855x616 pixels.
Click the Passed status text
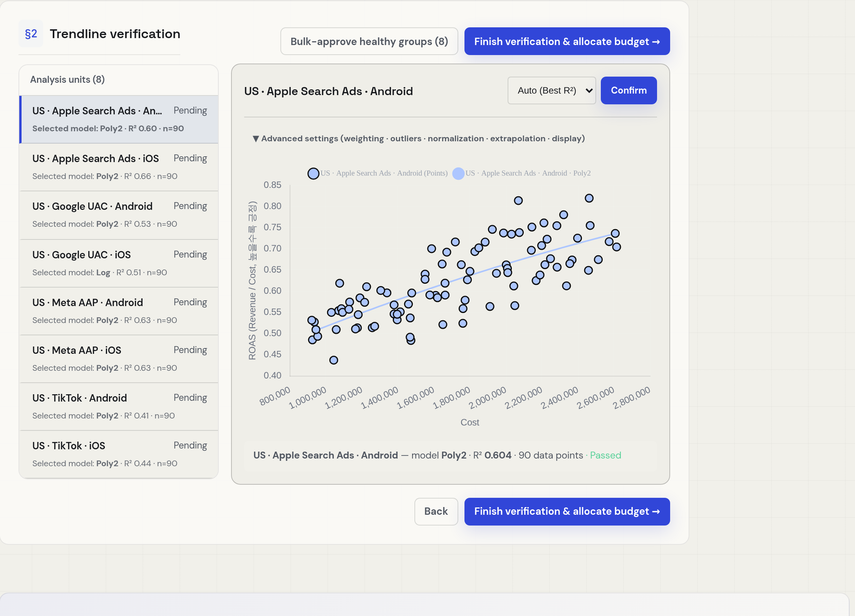(605, 455)
